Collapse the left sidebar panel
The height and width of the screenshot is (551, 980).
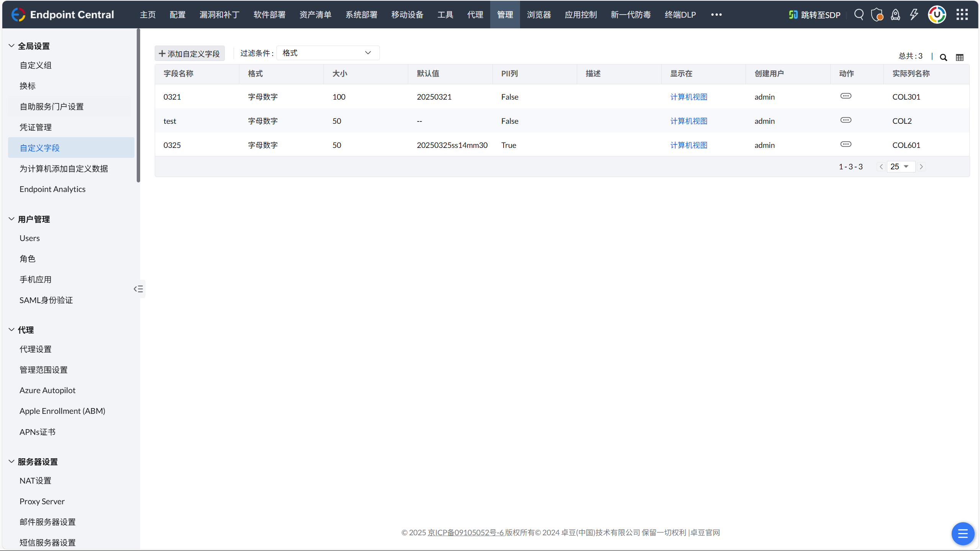138,289
